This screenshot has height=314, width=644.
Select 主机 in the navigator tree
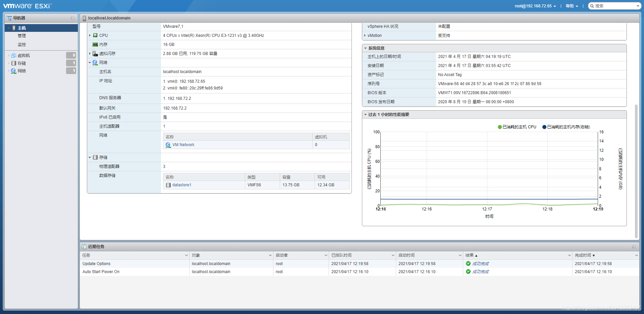(x=41, y=28)
